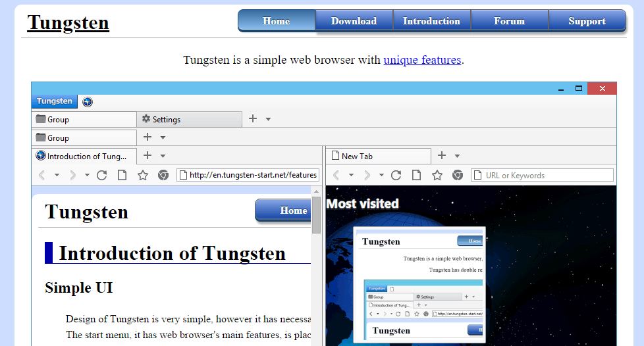Select the New Tab tab
Image resolution: width=644 pixels, height=346 pixels.
378,157
